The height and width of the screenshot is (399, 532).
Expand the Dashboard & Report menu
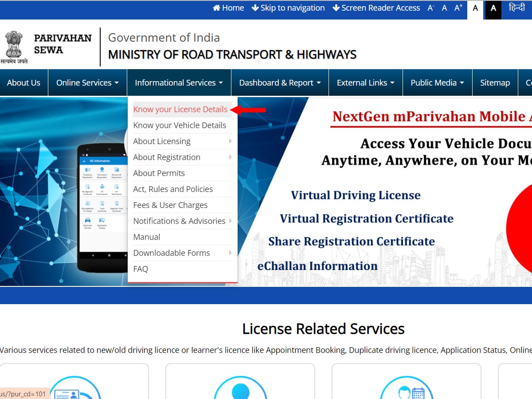pyautogui.click(x=280, y=83)
